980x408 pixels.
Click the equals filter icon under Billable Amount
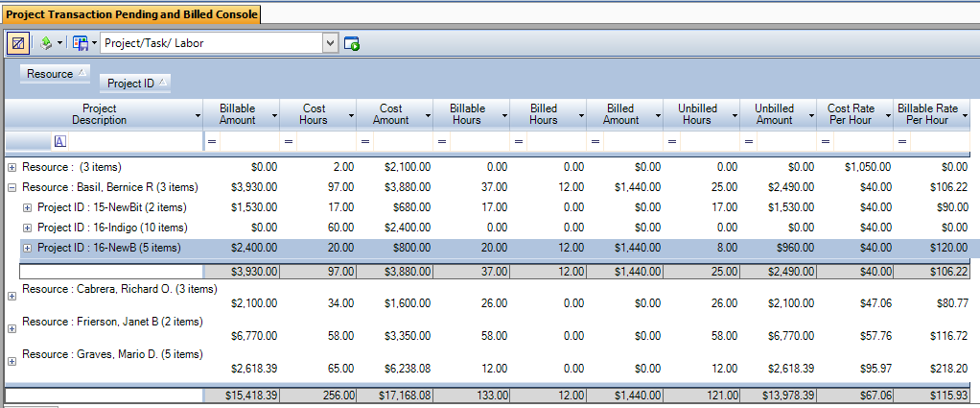(x=212, y=142)
